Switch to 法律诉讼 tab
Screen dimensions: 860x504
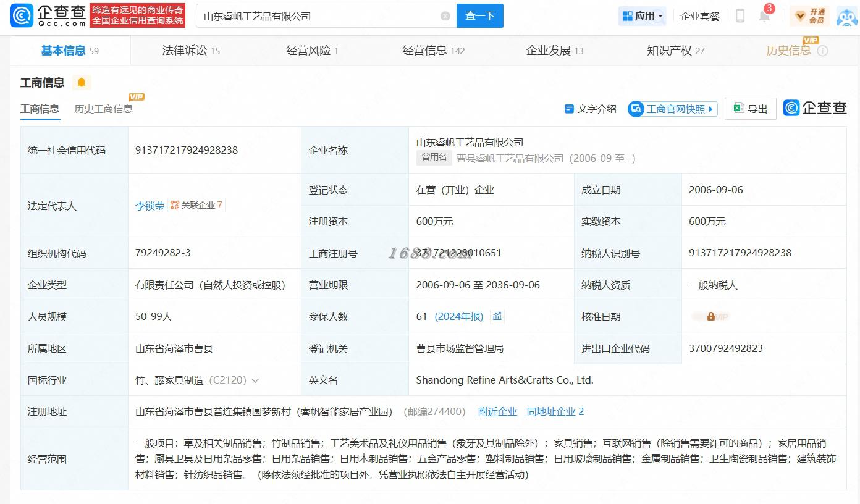[191, 51]
